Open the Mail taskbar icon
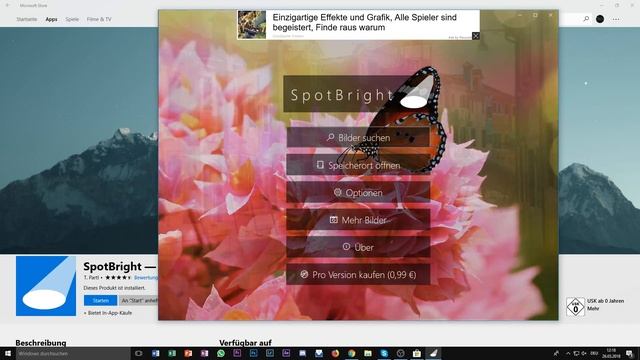The height and width of the screenshot is (360, 640). (x=319, y=353)
